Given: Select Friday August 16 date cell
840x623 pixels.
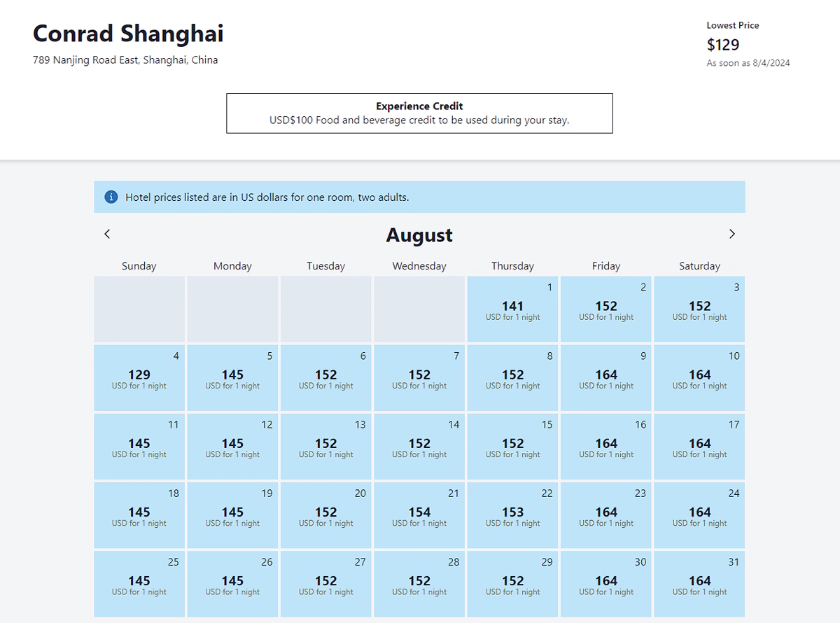Looking at the screenshot, I should click(606, 447).
